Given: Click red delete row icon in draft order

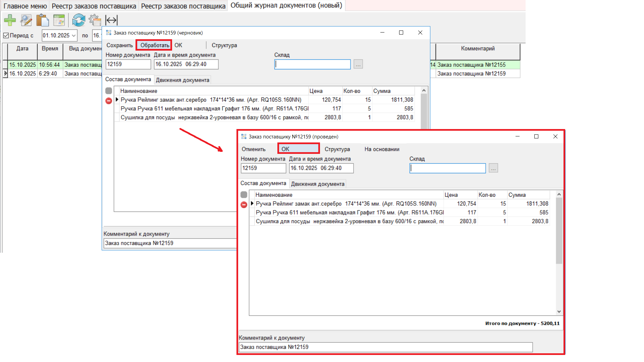Looking at the screenshot, I should click(109, 101).
